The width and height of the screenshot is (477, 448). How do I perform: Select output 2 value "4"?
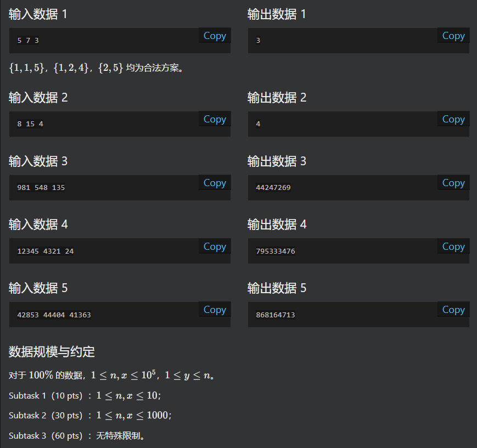(258, 124)
